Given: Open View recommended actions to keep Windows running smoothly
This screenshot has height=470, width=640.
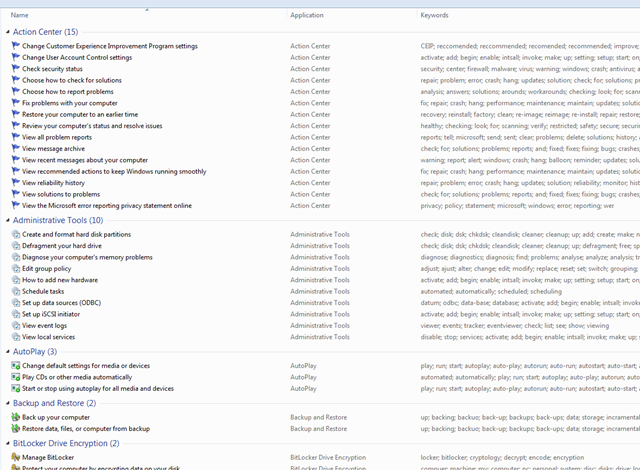Looking at the screenshot, I should [x=114, y=172].
